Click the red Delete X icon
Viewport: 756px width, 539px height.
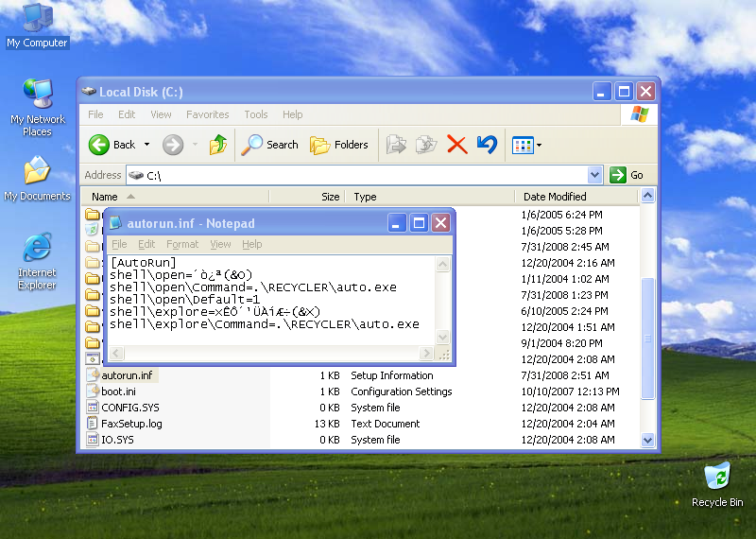click(457, 145)
